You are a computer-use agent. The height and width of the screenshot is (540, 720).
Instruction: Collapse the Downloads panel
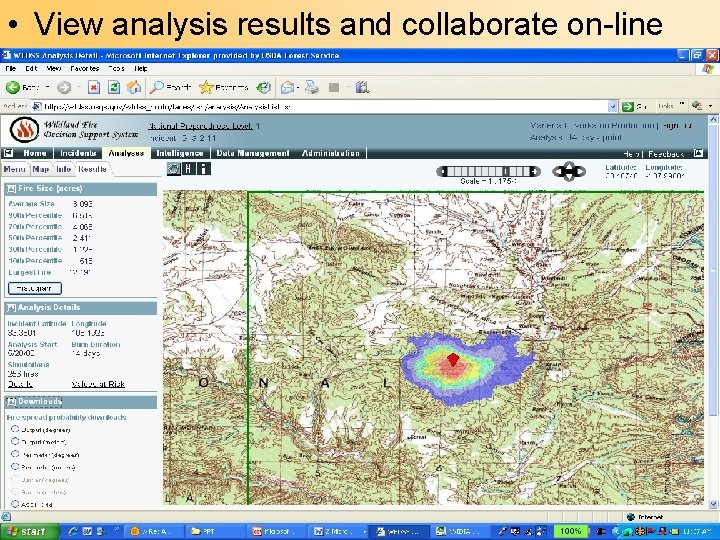(x=12, y=402)
